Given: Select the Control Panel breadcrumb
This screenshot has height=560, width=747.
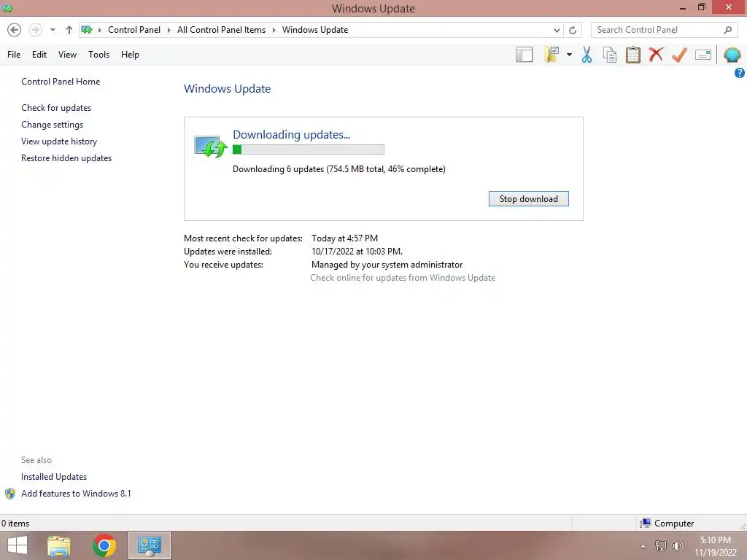Looking at the screenshot, I should (134, 29).
